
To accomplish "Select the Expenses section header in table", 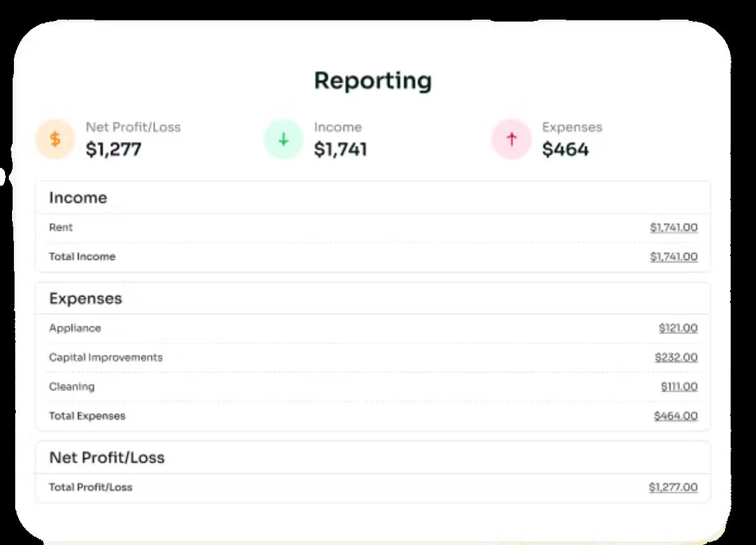I will click(85, 298).
